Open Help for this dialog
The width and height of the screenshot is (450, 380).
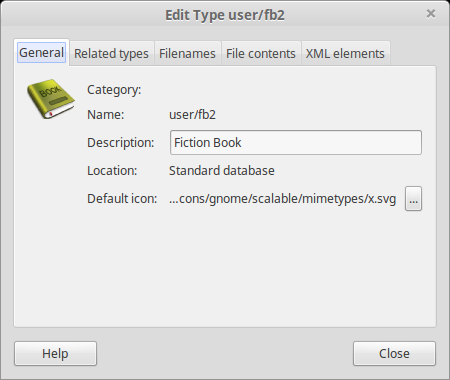click(x=55, y=354)
